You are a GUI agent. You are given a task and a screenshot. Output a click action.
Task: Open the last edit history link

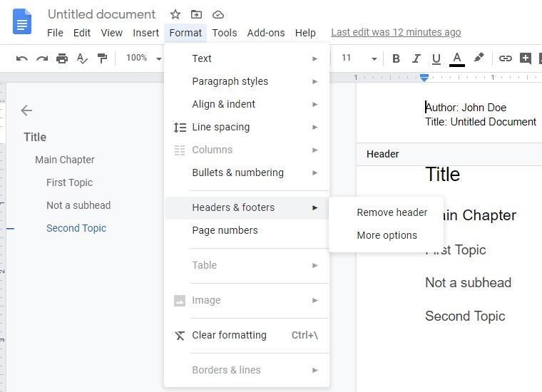pyautogui.click(x=396, y=32)
